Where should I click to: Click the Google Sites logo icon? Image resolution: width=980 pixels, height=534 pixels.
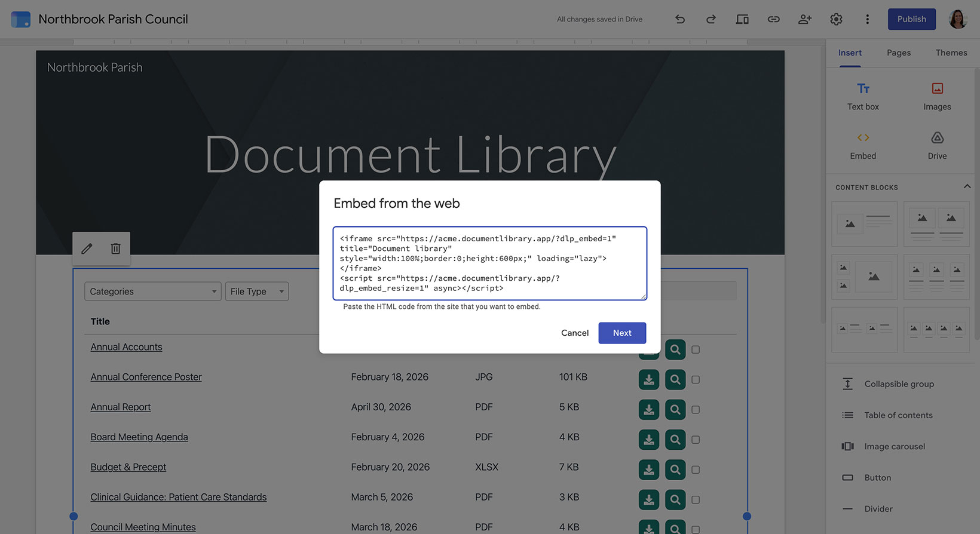(x=20, y=19)
